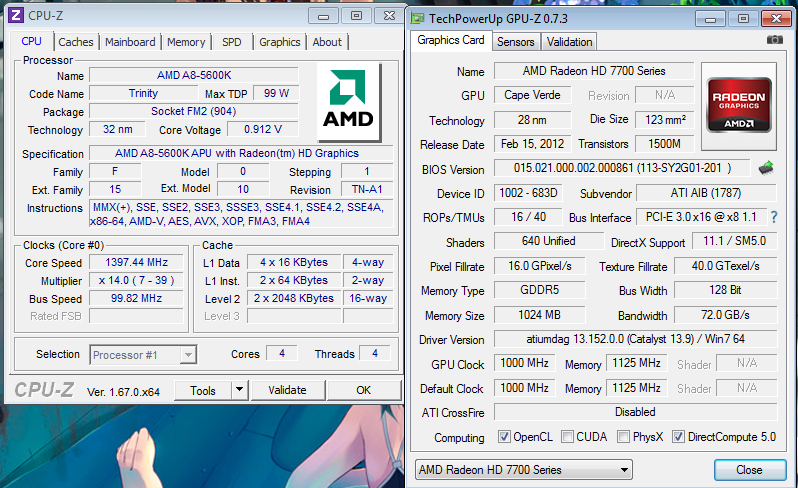Screen dimensions: 798x488
Task: Open the Processor #1 selection dropdown
Action: point(143,355)
